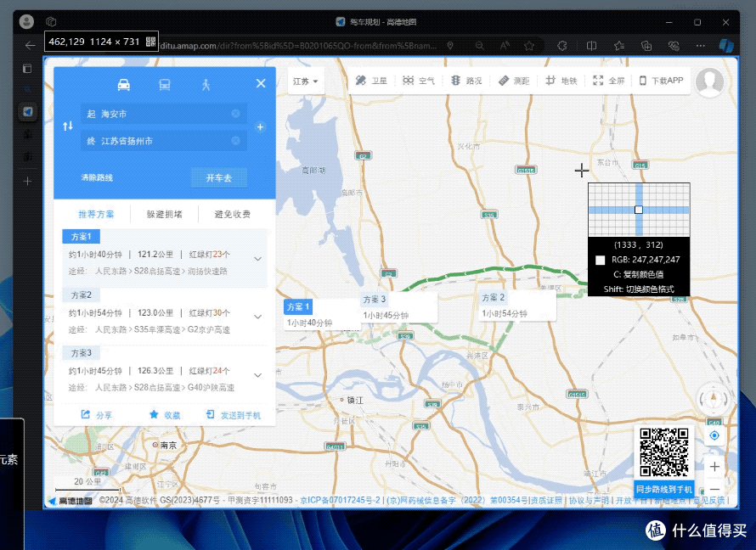Click 方案 1 label on map
The width and height of the screenshot is (756, 550).
pyautogui.click(x=298, y=306)
